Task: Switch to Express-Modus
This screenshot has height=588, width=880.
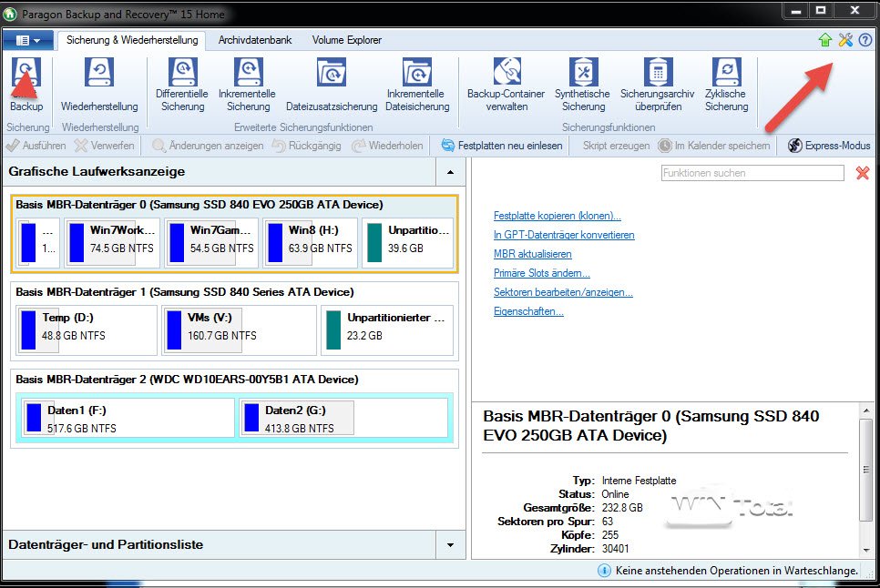Action: [828, 146]
